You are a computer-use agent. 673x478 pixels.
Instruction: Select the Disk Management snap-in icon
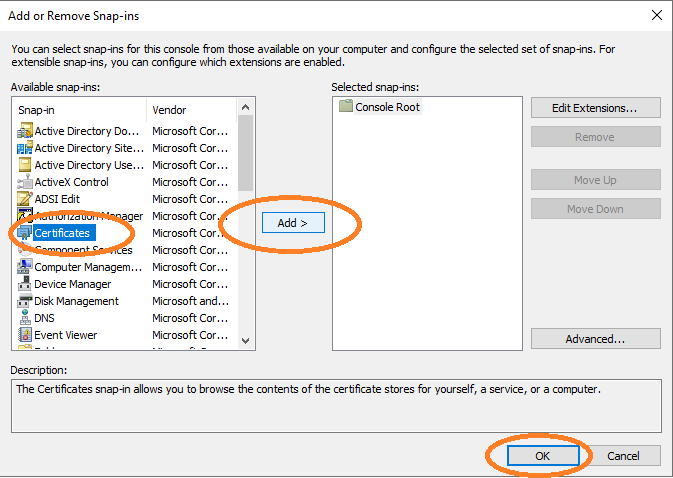[25, 301]
